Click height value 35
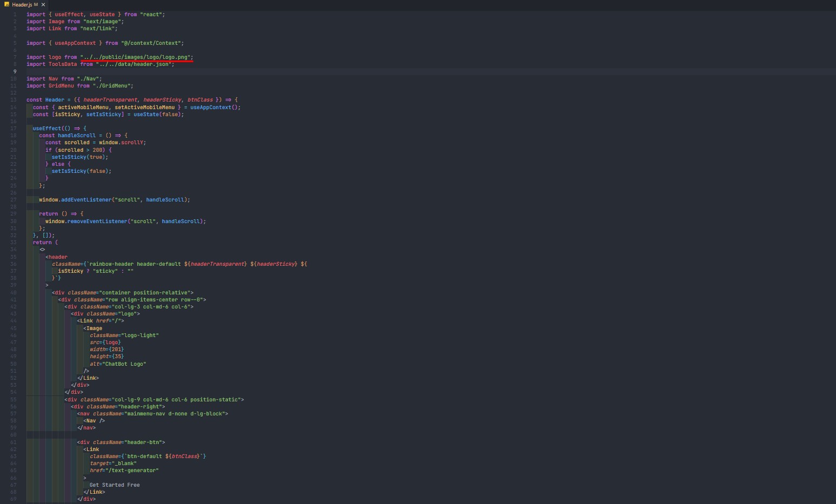836x504 pixels. (117, 357)
